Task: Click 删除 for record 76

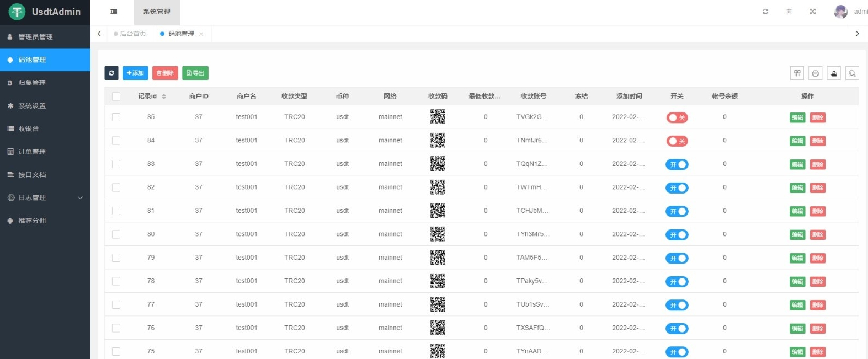Action: (x=818, y=329)
